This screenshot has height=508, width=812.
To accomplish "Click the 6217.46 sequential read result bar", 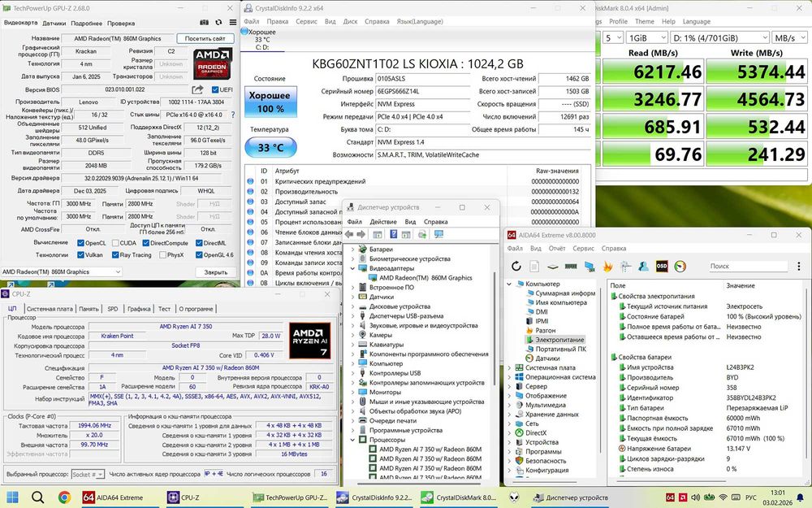I will (652, 72).
